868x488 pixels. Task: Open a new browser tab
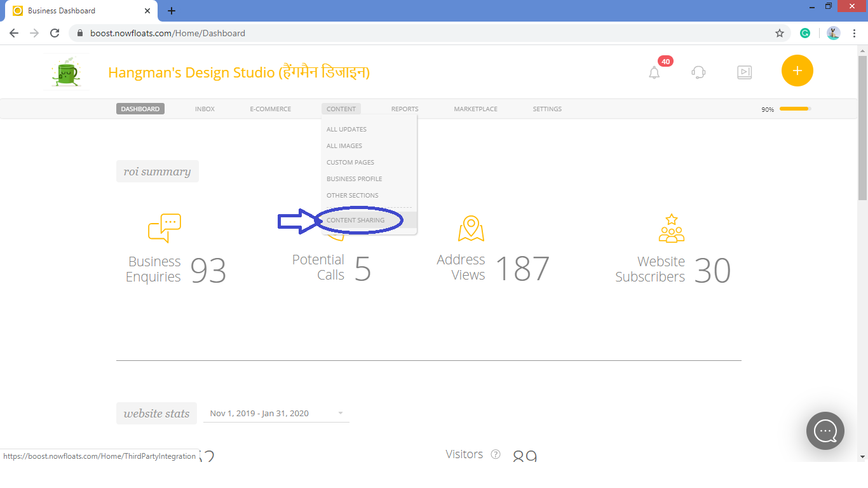point(172,11)
